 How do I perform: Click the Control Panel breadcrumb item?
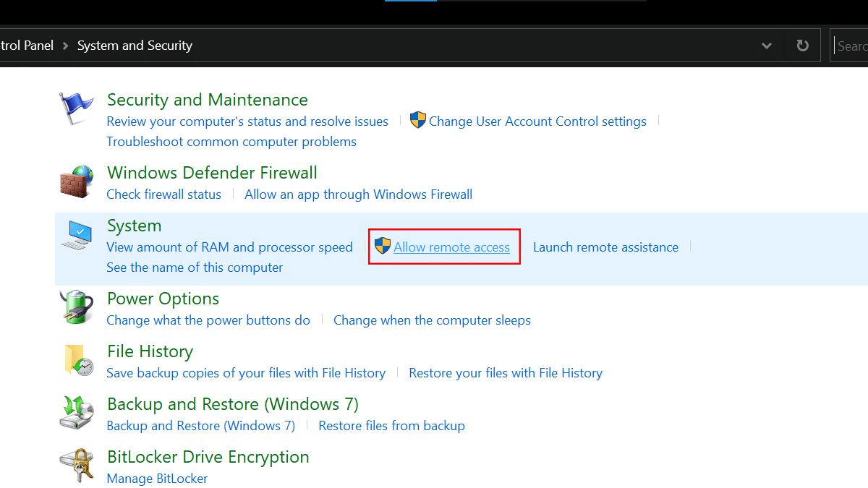[x=27, y=46]
